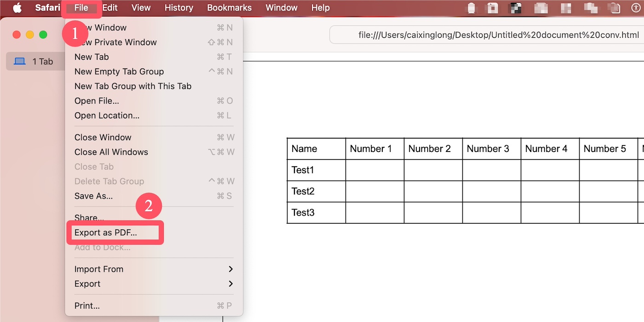Open the Apple menu
The image size is (644, 322).
click(x=17, y=7)
